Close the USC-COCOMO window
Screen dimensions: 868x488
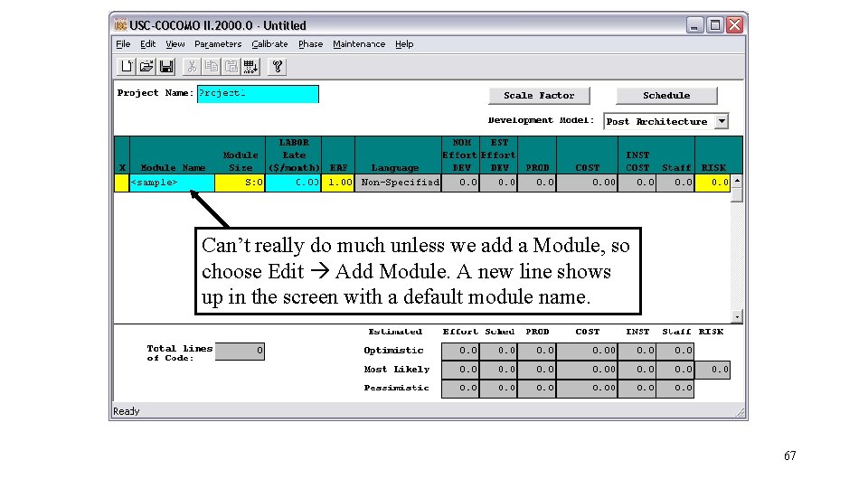click(x=734, y=25)
